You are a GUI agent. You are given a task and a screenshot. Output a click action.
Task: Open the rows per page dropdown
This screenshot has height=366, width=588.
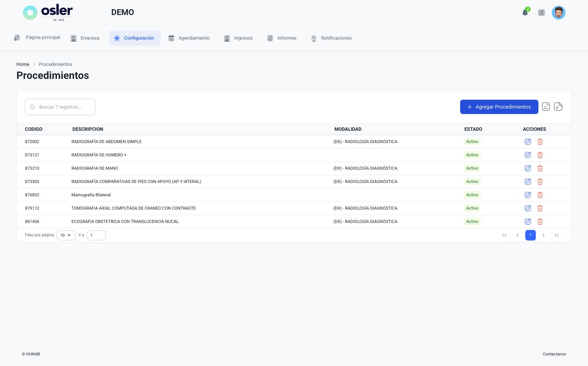pos(66,235)
